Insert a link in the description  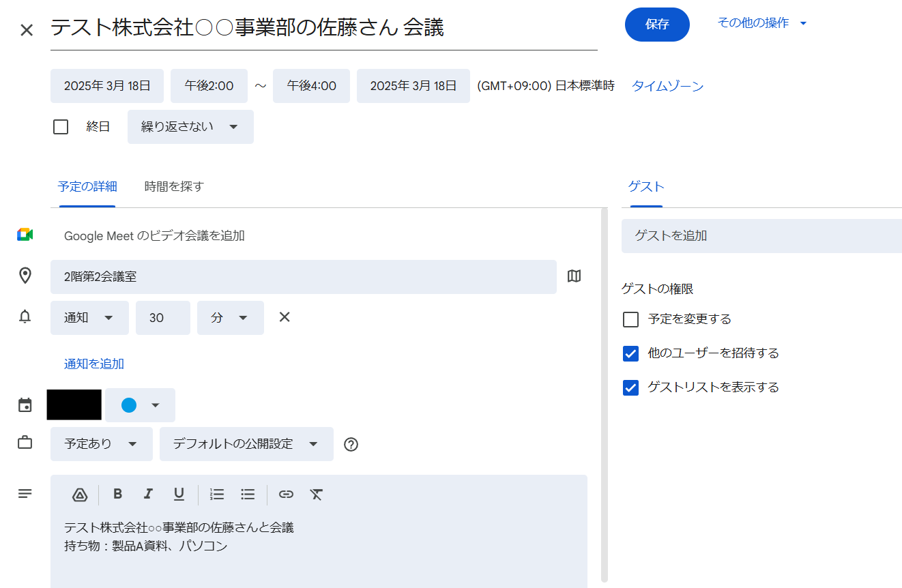click(286, 495)
